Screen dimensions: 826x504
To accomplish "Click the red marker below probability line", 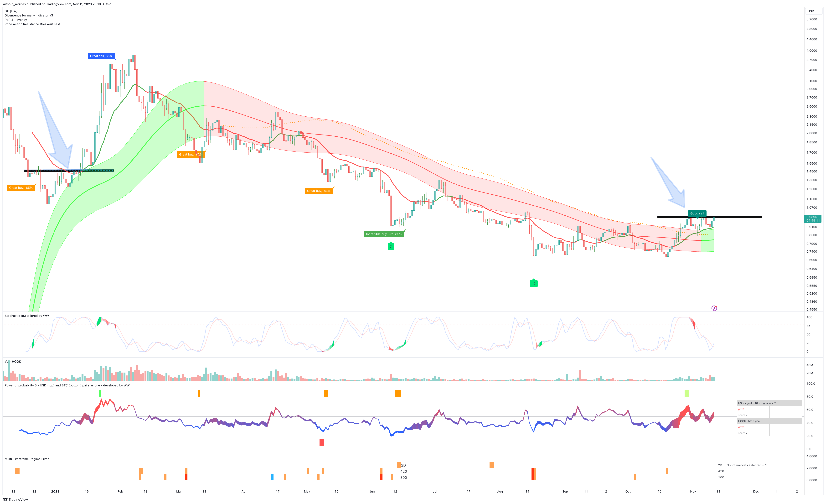I will [321, 442].
